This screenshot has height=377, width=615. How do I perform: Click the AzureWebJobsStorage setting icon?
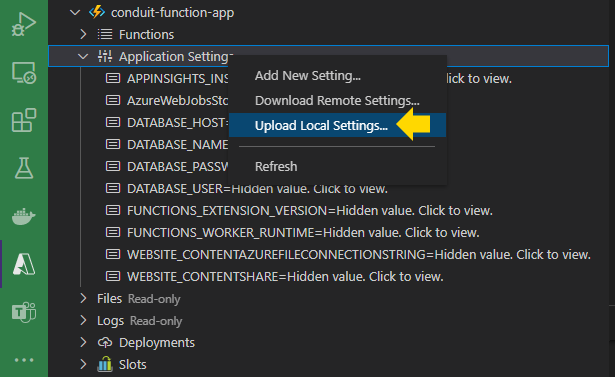coord(113,100)
